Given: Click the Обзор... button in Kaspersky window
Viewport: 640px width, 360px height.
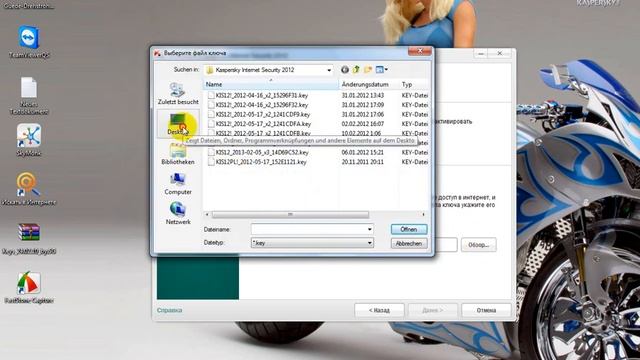Looking at the screenshot, I should click(x=478, y=245).
